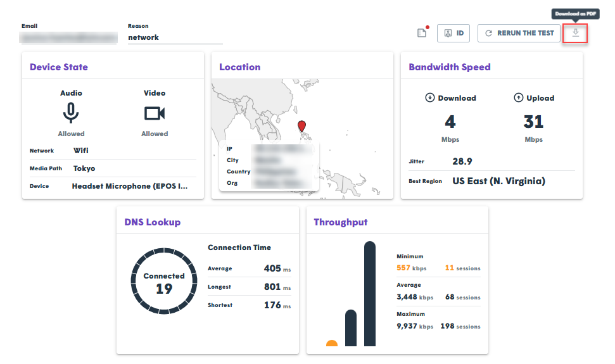Select the Device headset microphone row
615x364 pixels.
(113, 186)
